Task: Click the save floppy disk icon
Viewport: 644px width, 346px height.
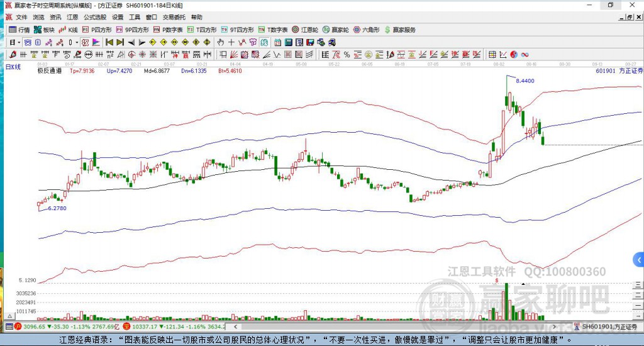Action: coord(310,42)
